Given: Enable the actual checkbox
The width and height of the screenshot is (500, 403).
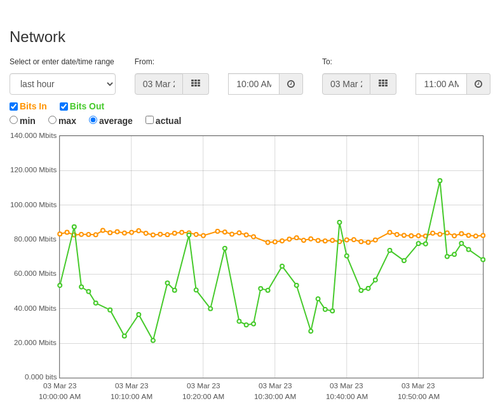Looking at the screenshot, I should tap(150, 120).
